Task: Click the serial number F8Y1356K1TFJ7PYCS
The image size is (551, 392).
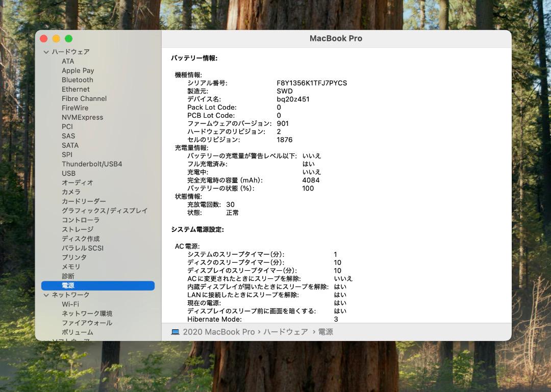Action: tap(312, 83)
